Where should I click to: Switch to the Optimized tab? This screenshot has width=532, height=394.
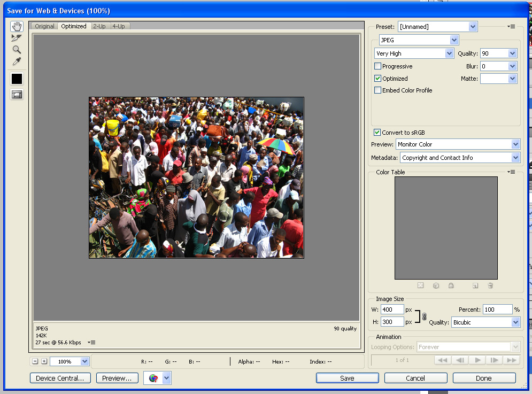74,26
